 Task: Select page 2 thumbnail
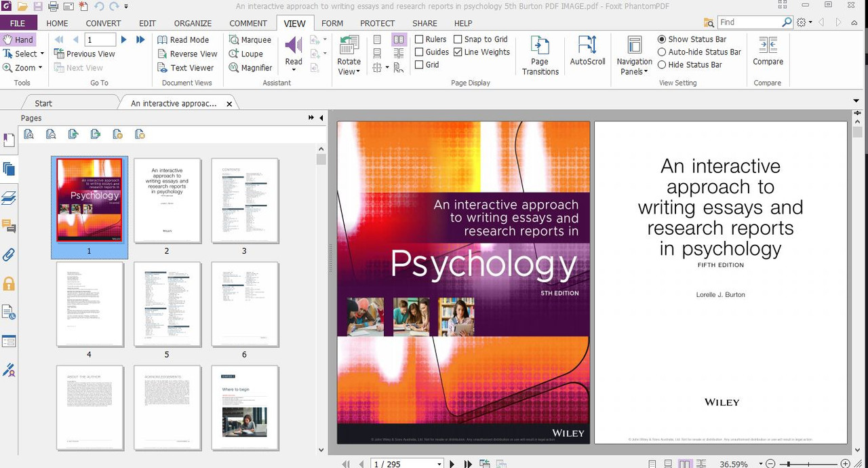tap(167, 200)
